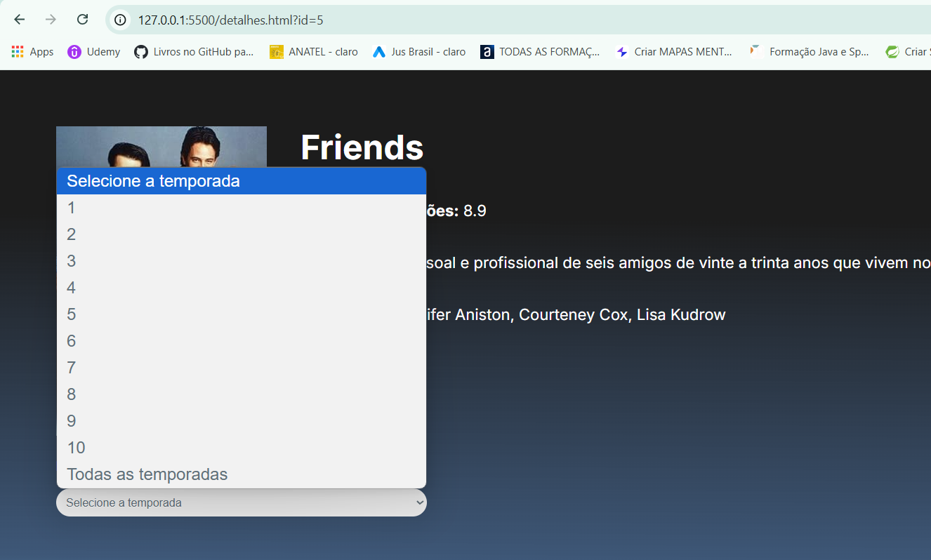The image size is (931, 560).
Task: Click the Friends poster image
Action: pyautogui.click(x=161, y=147)
